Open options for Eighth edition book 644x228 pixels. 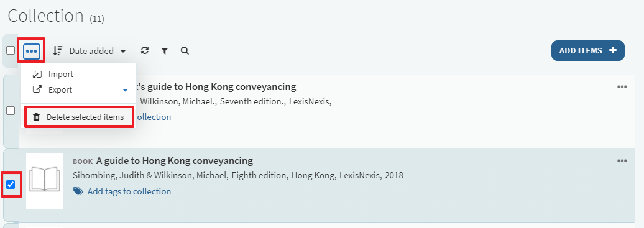point(622,161)
